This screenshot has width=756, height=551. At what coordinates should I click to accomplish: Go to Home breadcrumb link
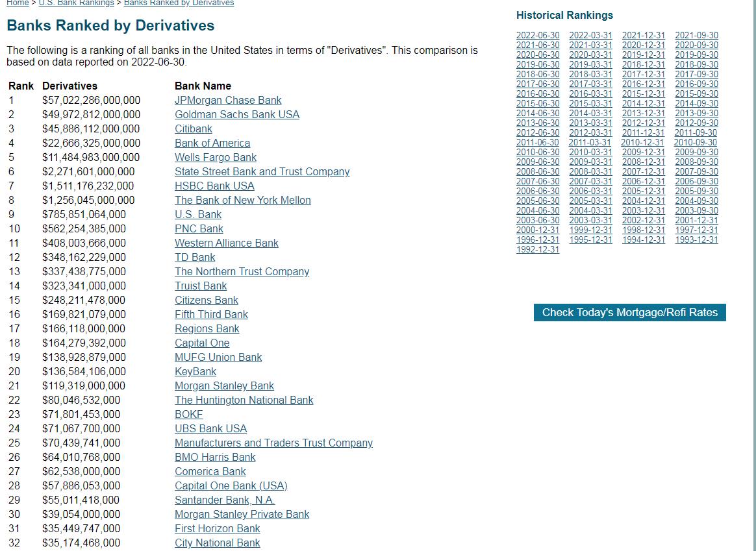click(x=18, y=3)
